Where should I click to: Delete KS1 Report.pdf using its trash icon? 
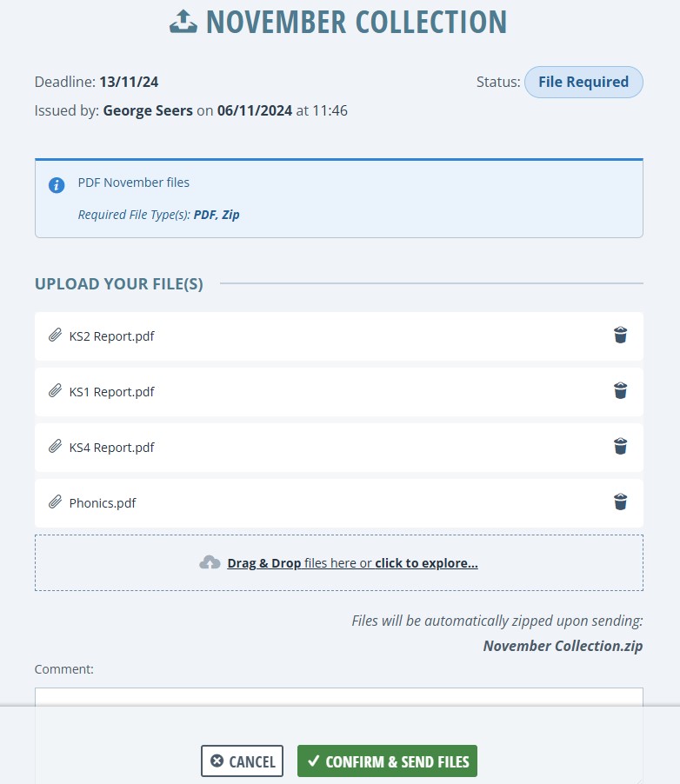tap(620, 390)
